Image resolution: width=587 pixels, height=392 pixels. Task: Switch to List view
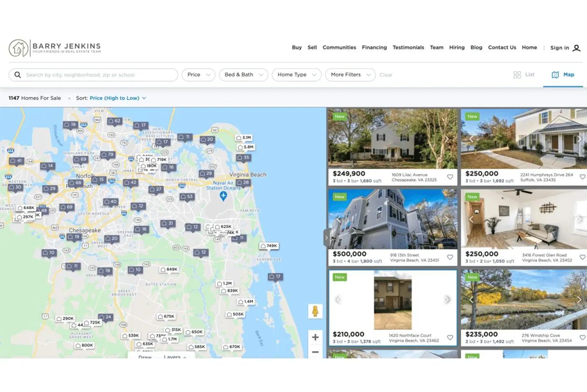click(x=524, y=75)
